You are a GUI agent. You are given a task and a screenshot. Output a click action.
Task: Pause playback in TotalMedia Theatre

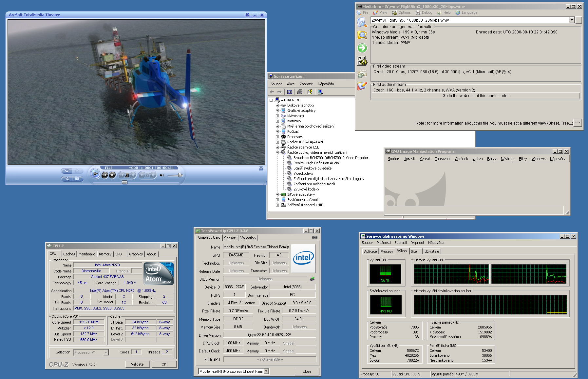pyautogui.click(x=105, y=175)
